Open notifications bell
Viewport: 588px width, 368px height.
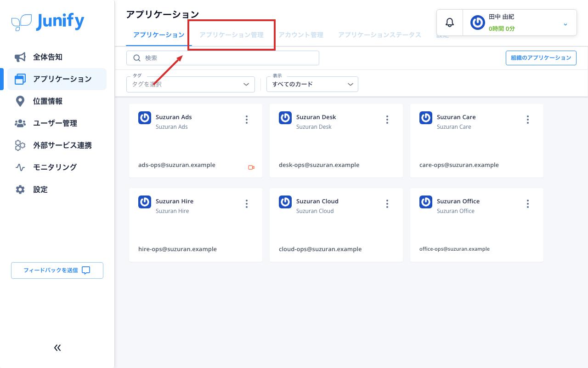pyautogui.click(x=450, y=23)
